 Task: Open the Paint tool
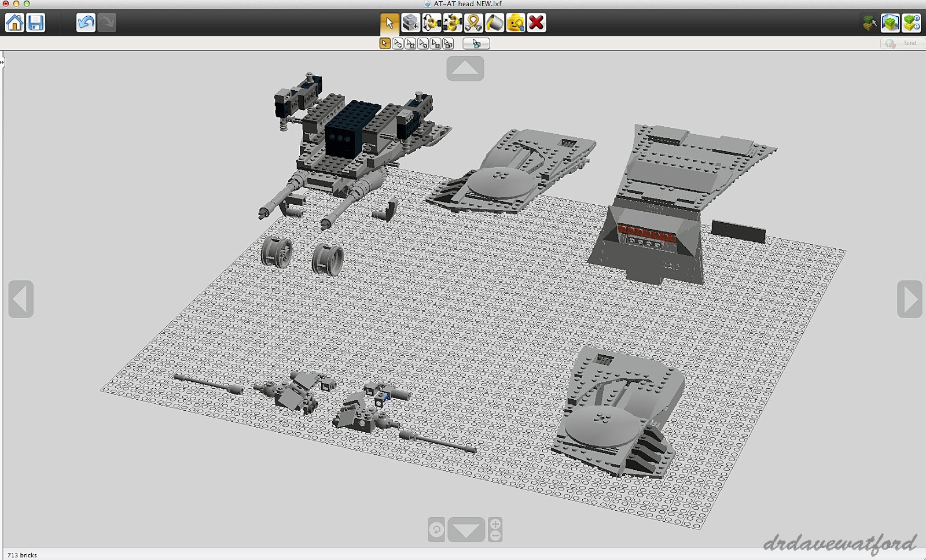[x=494, y=24]
